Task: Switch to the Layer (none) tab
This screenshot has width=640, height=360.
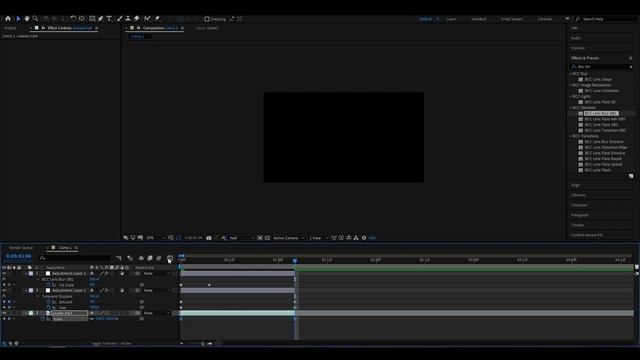Action: [207, 28]
